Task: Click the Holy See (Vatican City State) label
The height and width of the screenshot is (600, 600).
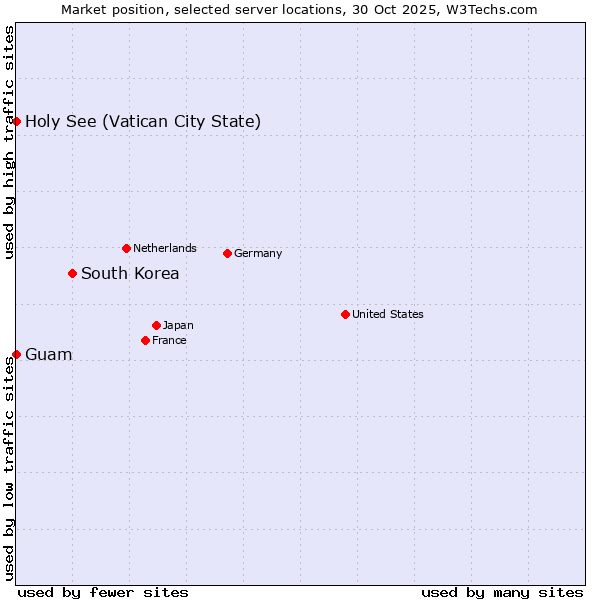Action: [x=143, y=122]
